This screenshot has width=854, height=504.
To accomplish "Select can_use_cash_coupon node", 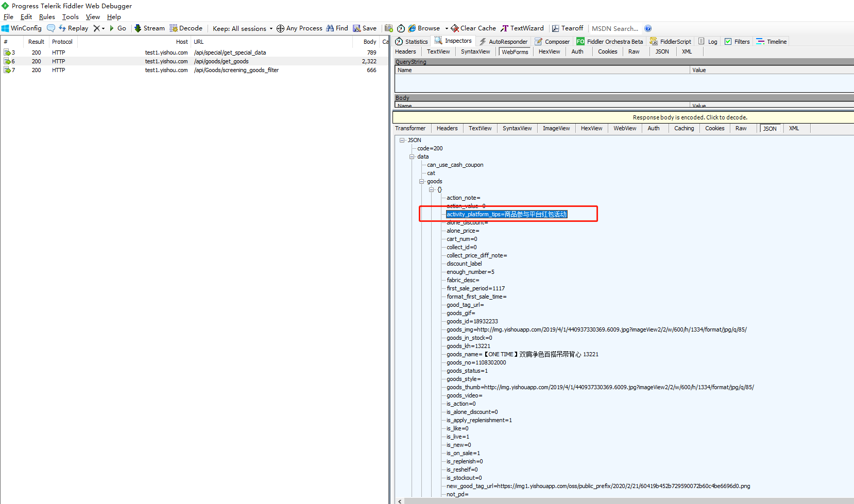I will tap(455, 165).
